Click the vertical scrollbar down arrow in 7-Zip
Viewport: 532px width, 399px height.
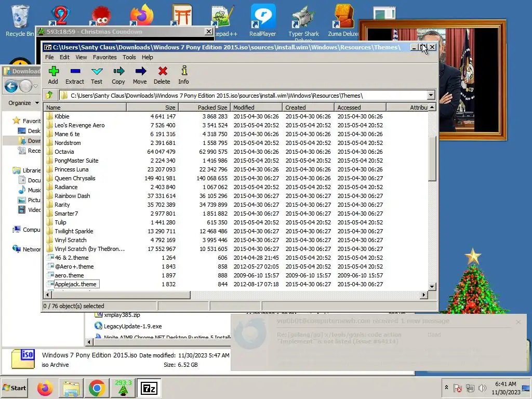click(432, 286)
